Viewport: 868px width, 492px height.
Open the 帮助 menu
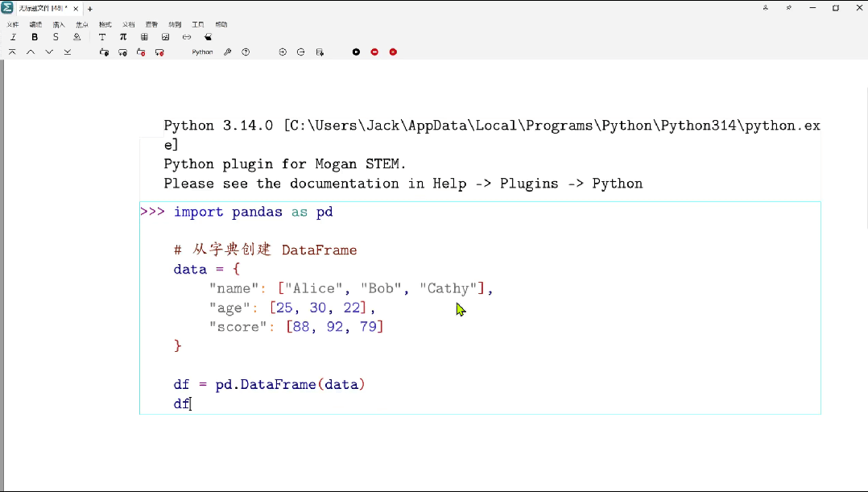coord(221,25)
